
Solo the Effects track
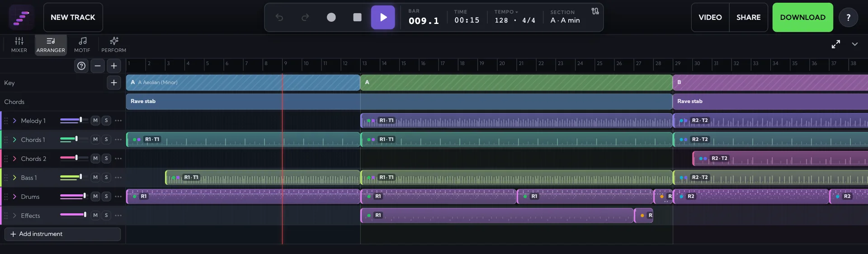106,216
